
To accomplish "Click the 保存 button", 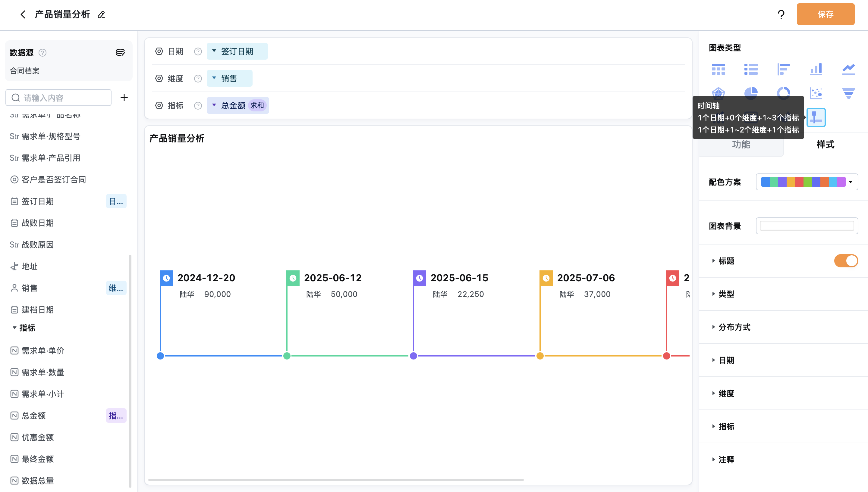I will pyautogui.click(x=826, y=14).
